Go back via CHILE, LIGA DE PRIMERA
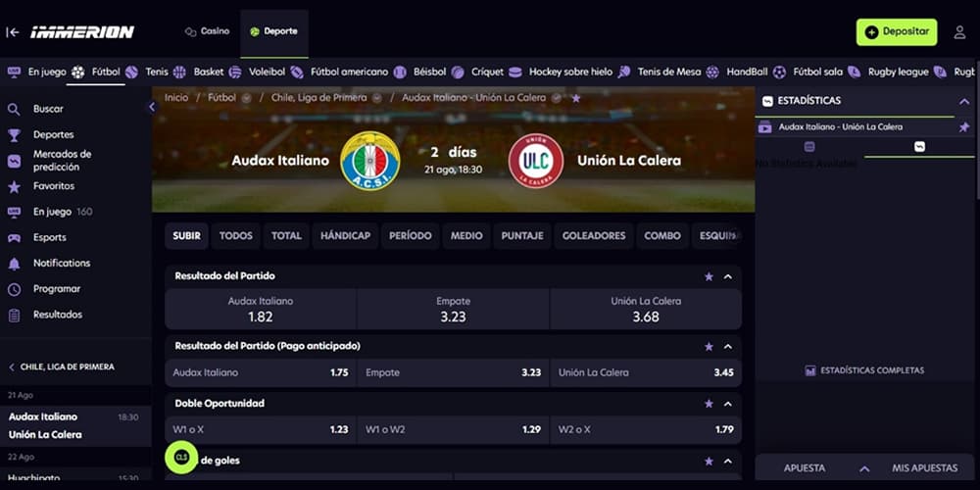 tap(61, 367)
